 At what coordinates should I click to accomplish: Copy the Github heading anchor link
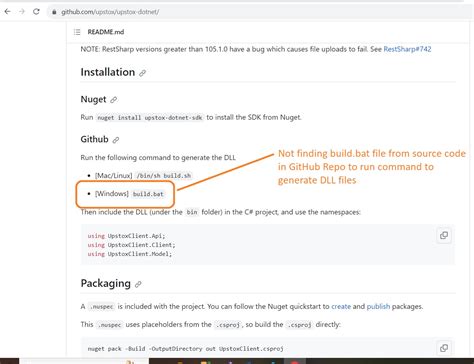[x=116, y=140]
